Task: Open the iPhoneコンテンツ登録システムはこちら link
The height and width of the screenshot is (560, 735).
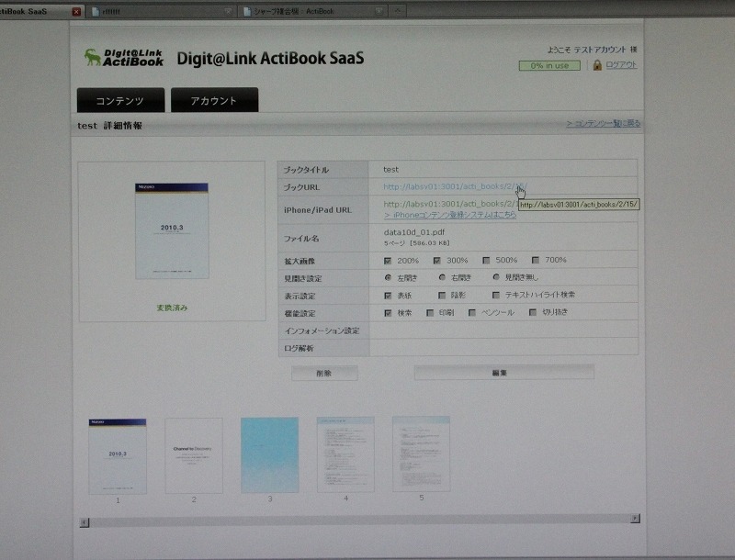Action: click(x=450, y=215)
